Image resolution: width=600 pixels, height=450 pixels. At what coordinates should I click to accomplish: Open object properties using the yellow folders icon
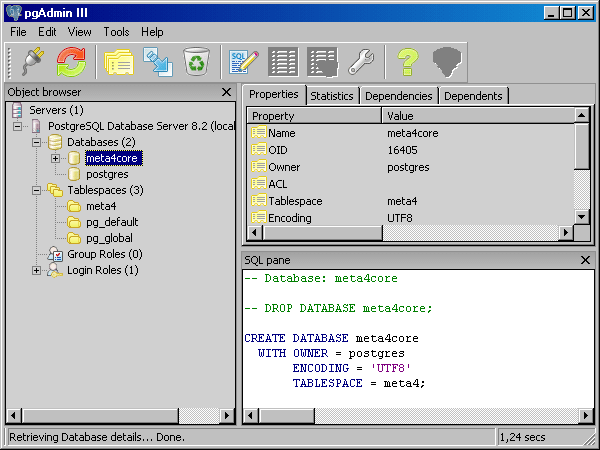pyautogui.click(x=119, y=62)
